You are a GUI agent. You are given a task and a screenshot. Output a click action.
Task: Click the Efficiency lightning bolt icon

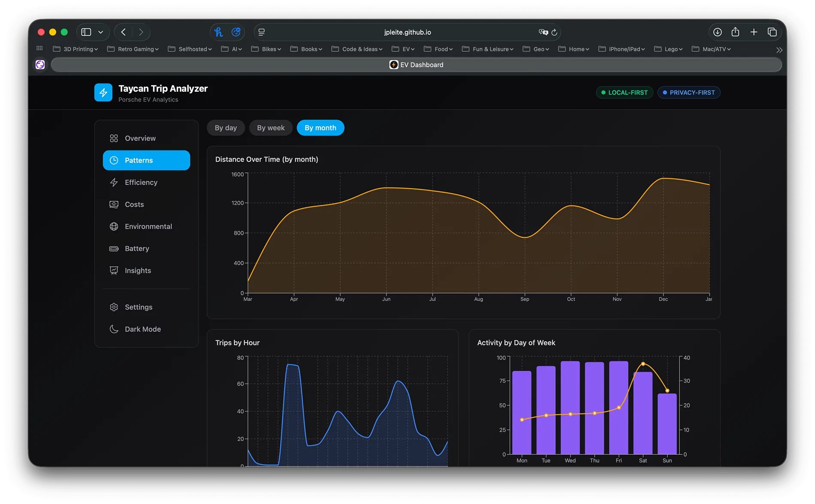point(114,182)
